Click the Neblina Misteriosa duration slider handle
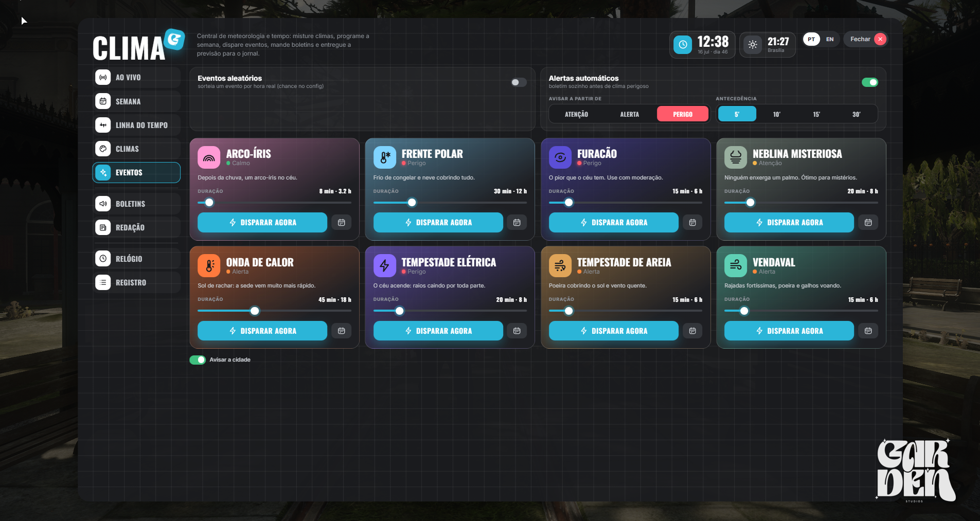This screenshot has height=521, width=980. (751, 203)
